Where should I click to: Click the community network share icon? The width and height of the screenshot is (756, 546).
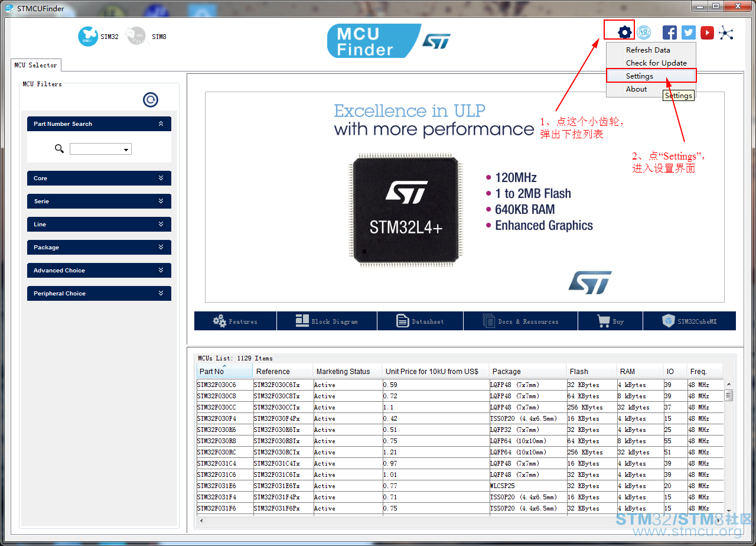tap(726, 32)
